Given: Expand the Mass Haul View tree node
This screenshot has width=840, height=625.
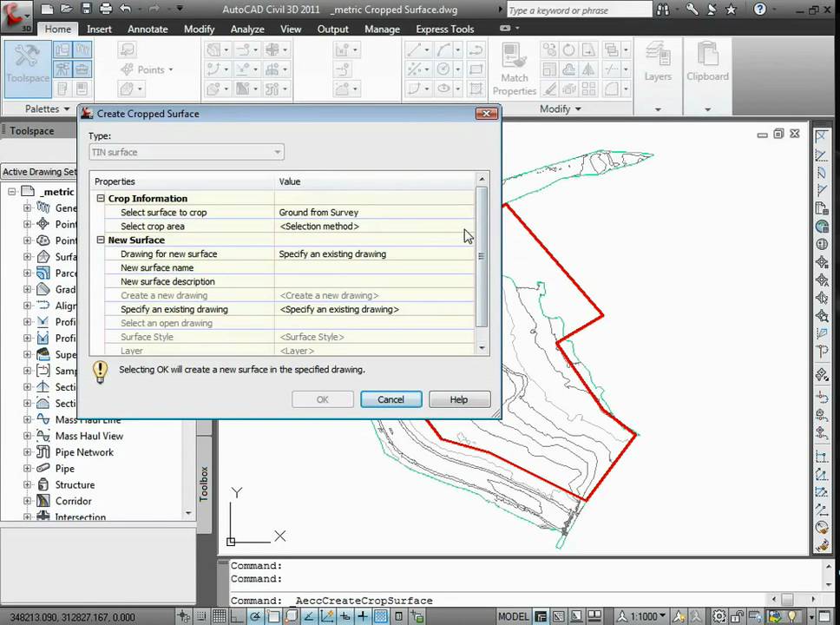Looking at the screenshot, I should click(27, 436).
